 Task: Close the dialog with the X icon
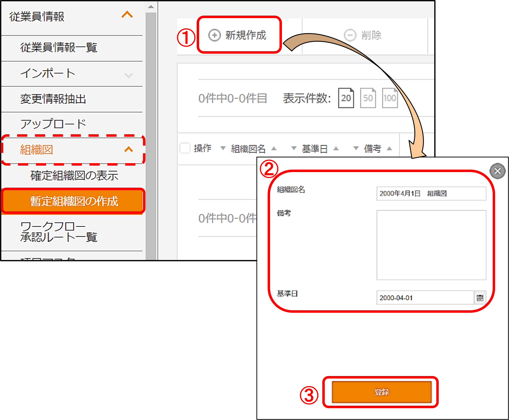(x=497, y=171)
